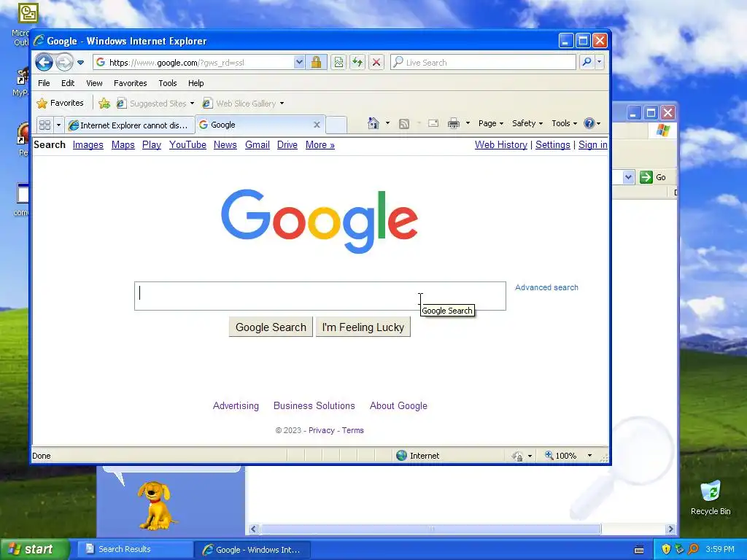This screenshot has width=747, height=560.
Task: Click the Quick Tabs grid icon
Action: point(44,125)
